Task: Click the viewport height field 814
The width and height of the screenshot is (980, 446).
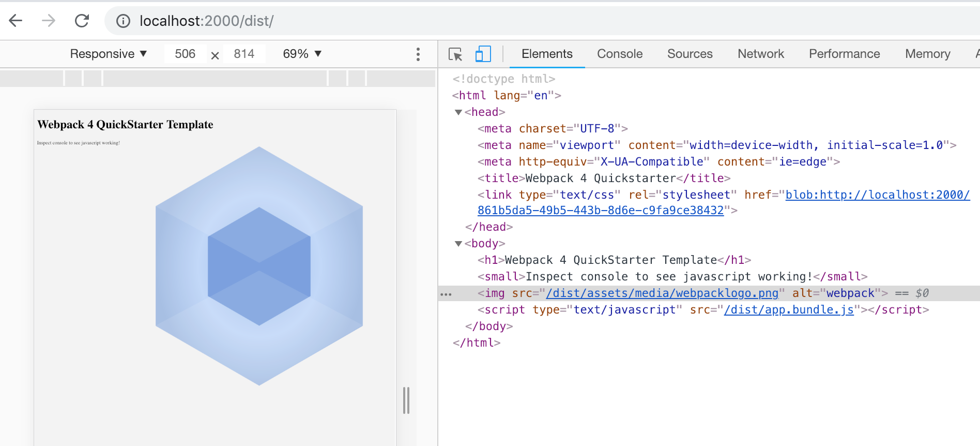Action: 244,54
